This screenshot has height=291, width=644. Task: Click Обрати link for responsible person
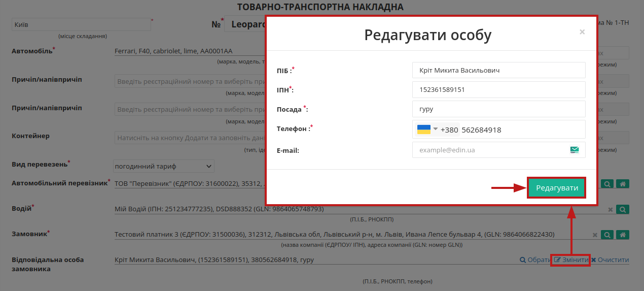[x=535, y=260]
